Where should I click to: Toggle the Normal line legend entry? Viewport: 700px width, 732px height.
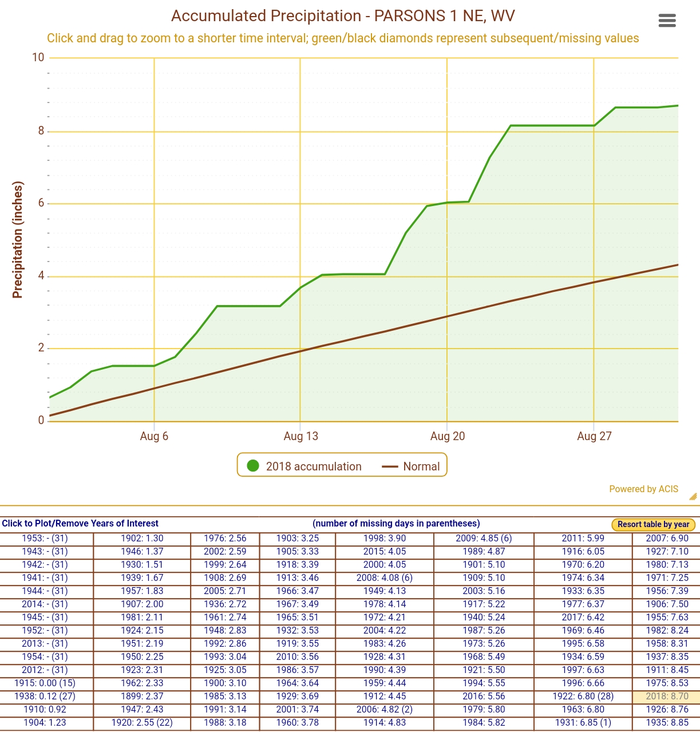coord(411,466)
